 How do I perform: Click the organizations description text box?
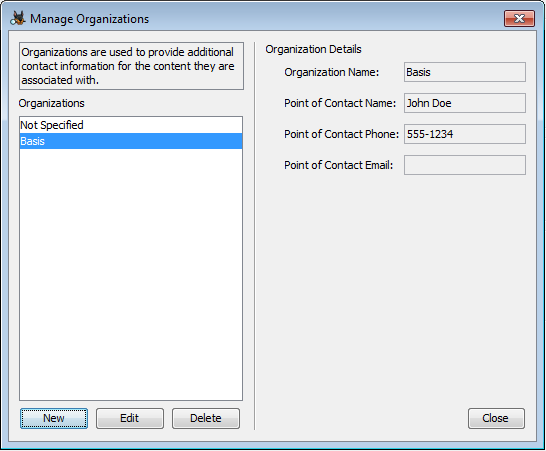[x=131, y=66]
